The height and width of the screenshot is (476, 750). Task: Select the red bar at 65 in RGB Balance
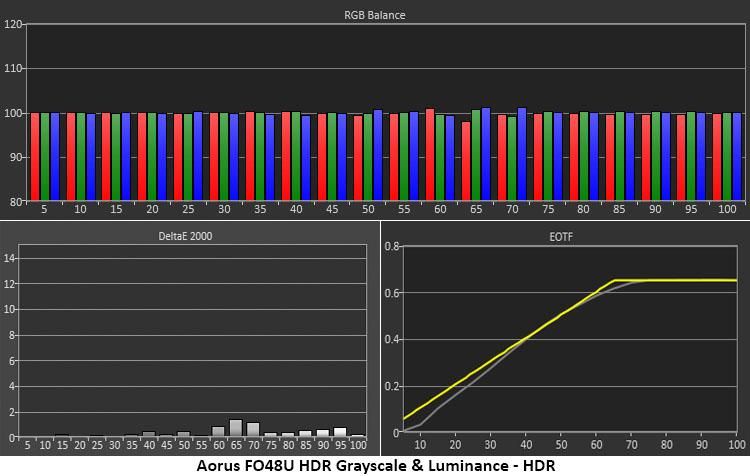coord(466,161)
